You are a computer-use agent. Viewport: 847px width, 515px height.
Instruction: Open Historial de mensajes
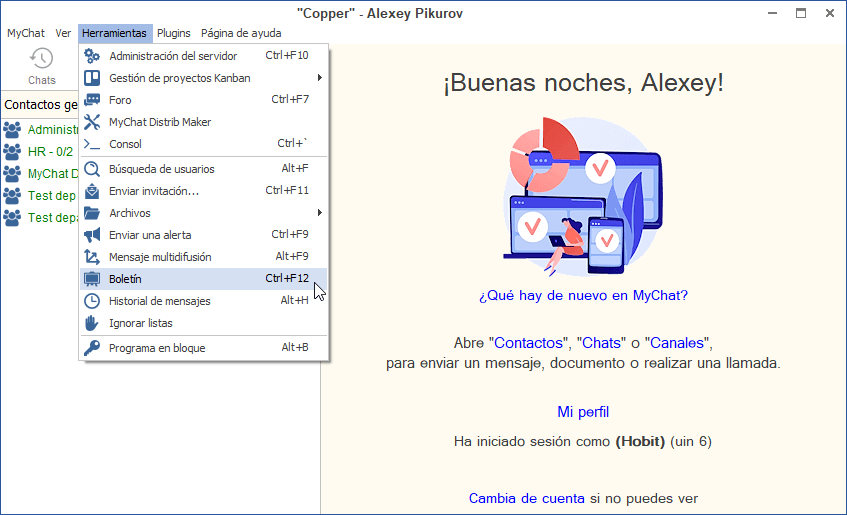[x=204, y=301]
